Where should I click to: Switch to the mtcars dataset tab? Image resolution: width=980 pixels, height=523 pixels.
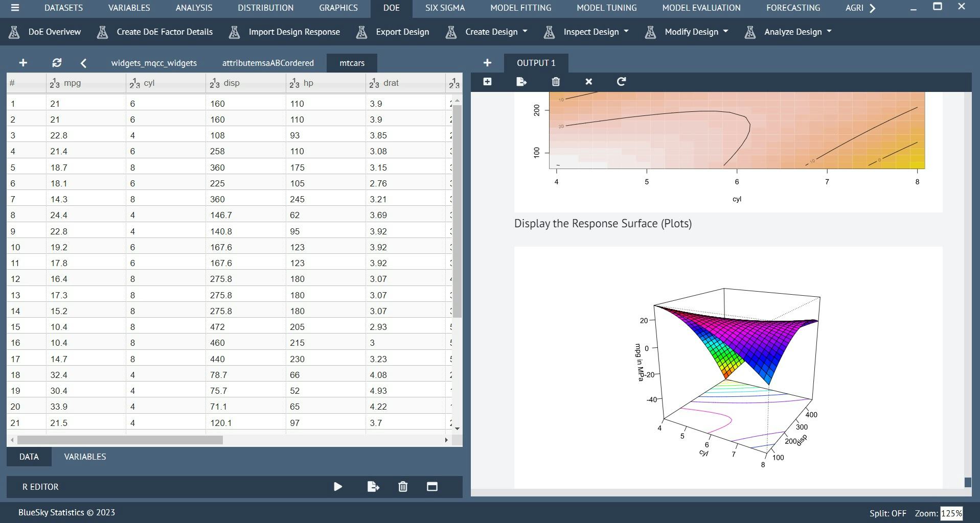pos(351,63)
